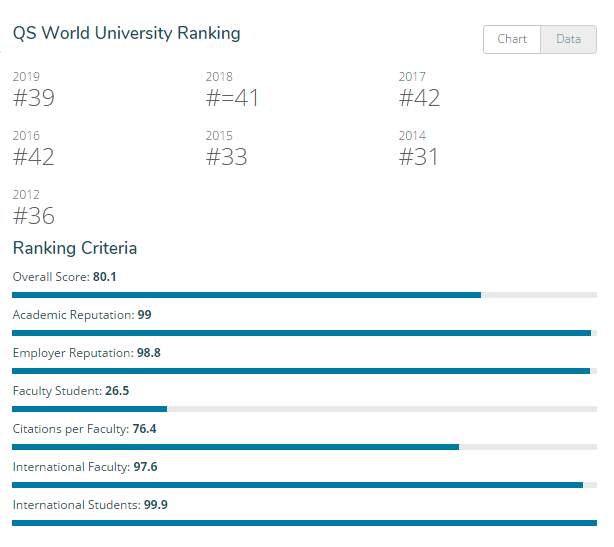Select the 2015 ranking #33
The height and width of the screenshot is (547, 614).
(227, 157)
